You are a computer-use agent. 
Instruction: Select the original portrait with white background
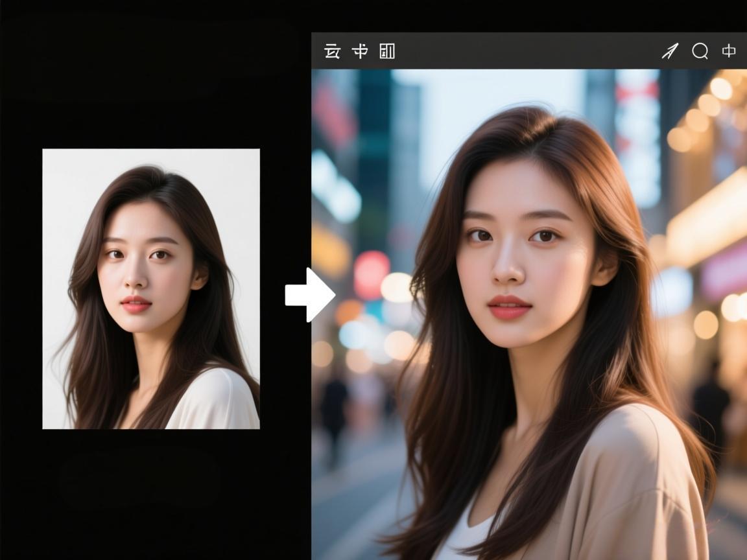(151, 288)
